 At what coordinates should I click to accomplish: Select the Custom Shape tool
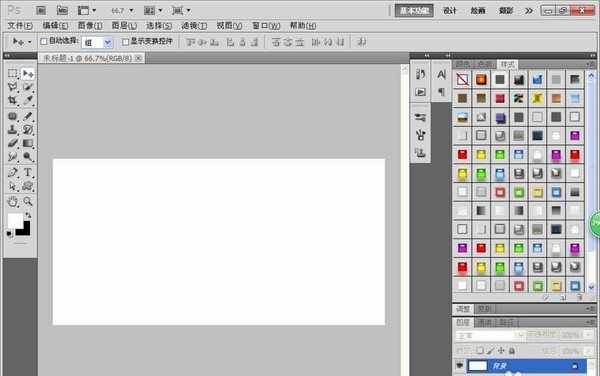click(x=28, y=186)
